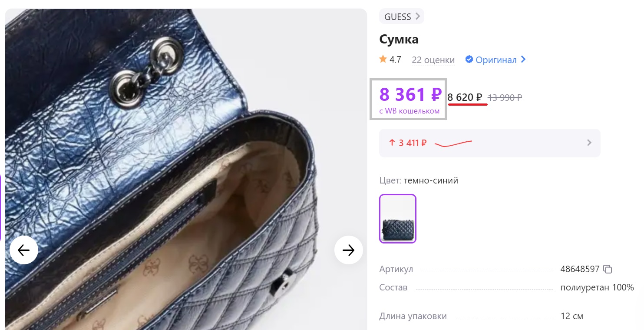The width and height of the screenshot is (644, 330).
Task: Go to the previous product photo
Action: (24, 250)
